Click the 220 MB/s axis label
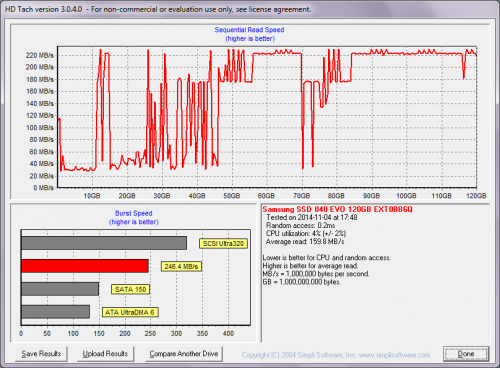 (x=40, y=55)
